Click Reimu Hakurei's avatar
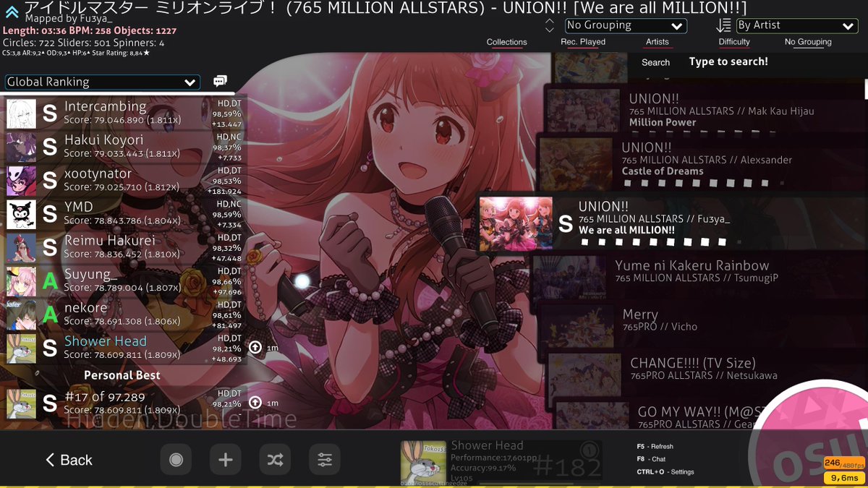Viewport: 868px width, 488px height. pos(21,248)
